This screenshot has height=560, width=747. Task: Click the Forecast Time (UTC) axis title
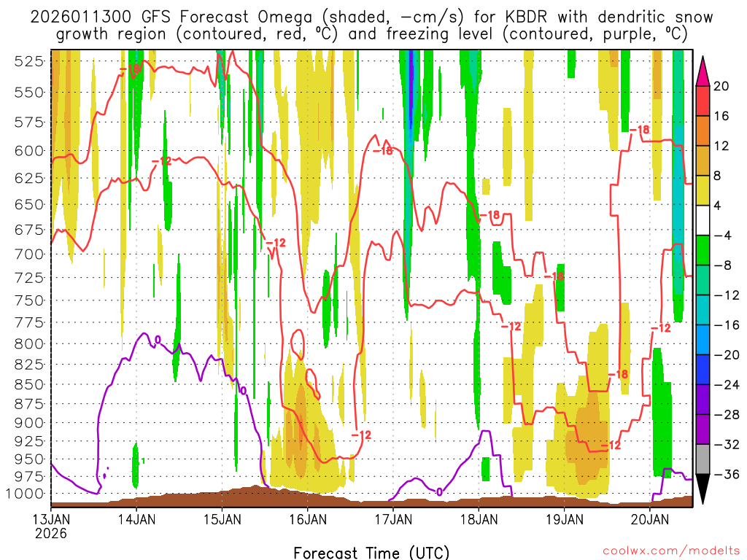click(x=371, y=553)
